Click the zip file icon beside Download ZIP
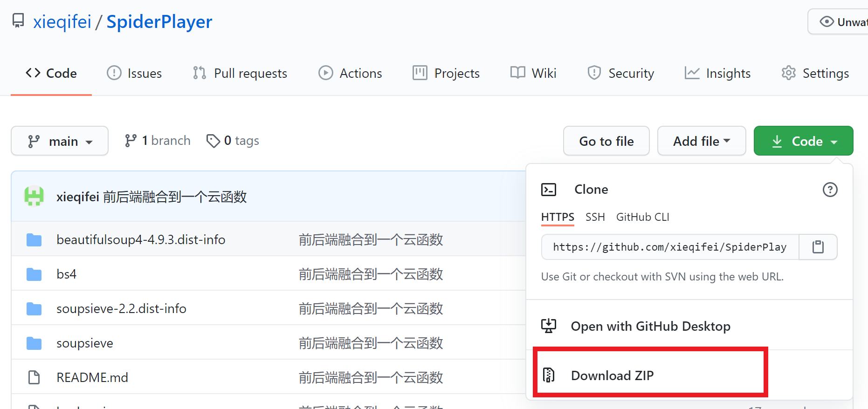 [x=549, y=375]
